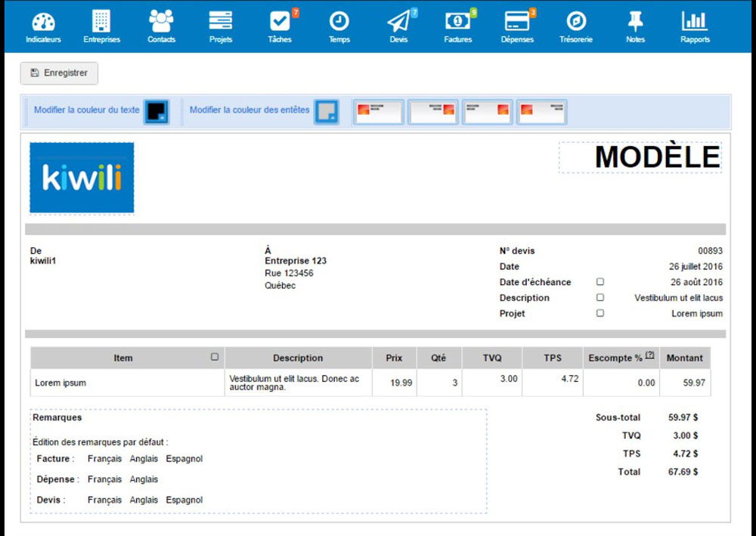The width and height of the screenshot is (756, 536).
Task: Go to Entreprises section
Action: (x=101, y=22)
